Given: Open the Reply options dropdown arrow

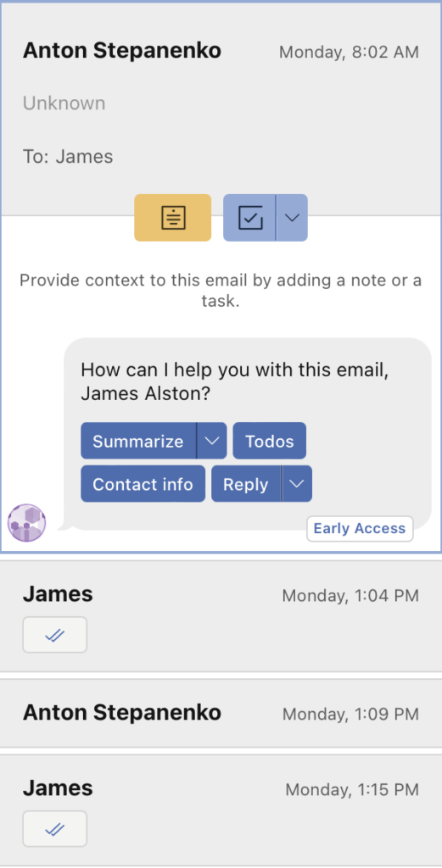Looking at the screenshot, I should (298, 484).
